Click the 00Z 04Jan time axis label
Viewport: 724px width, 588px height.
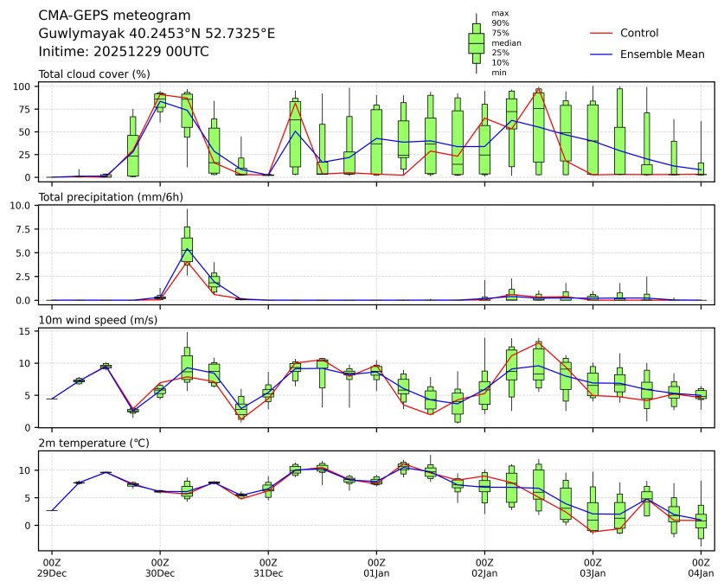coord(700,567)
